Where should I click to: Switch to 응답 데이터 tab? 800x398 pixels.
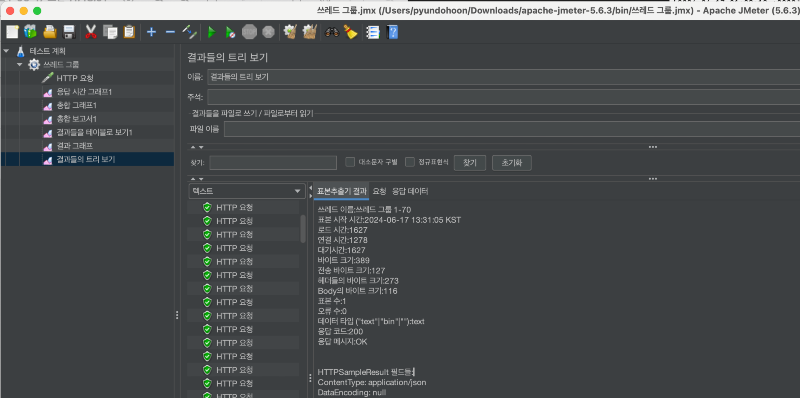(x=410, y=191)
